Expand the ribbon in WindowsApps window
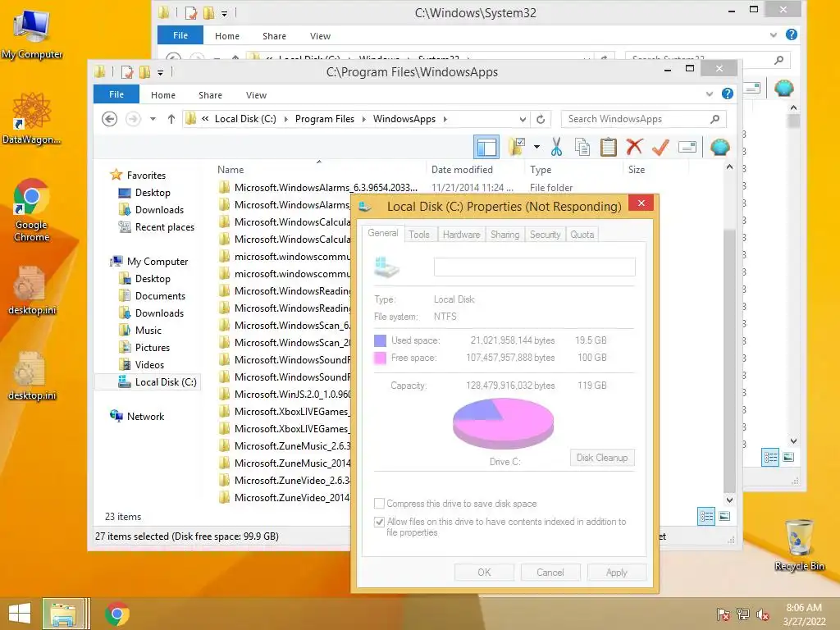The image size is (840, 630). (x=710, y=94)
